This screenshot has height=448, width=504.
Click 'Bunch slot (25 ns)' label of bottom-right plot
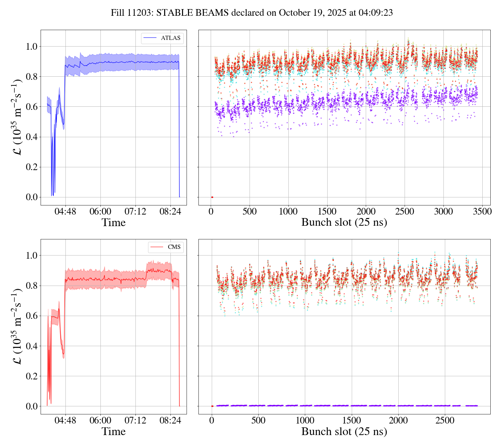344,432
